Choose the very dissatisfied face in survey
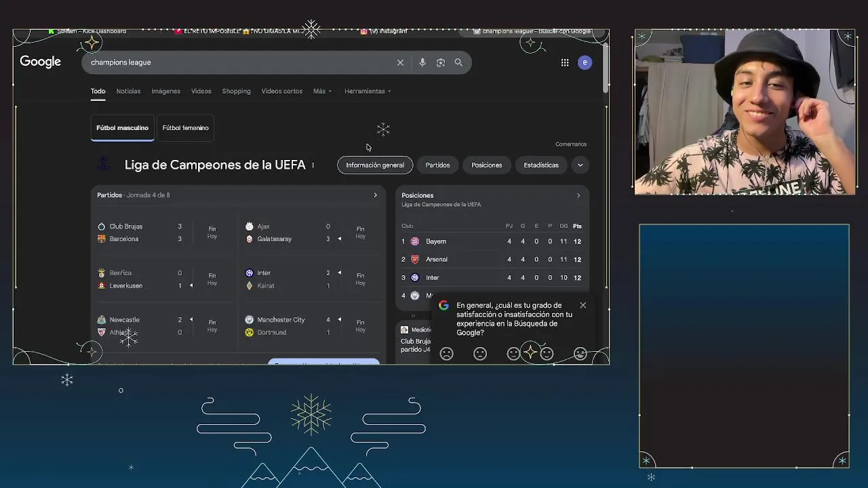Viewport: 868px width, 488px height. click(x=447, y=354)
